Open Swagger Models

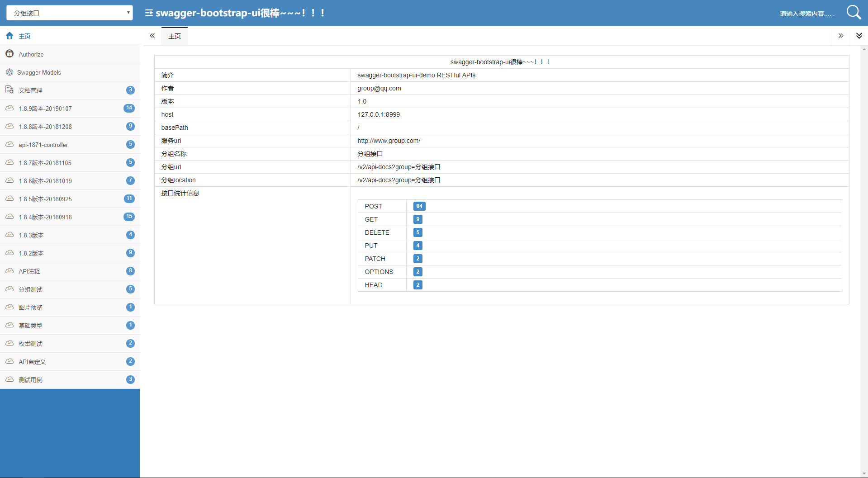point(39,72)
